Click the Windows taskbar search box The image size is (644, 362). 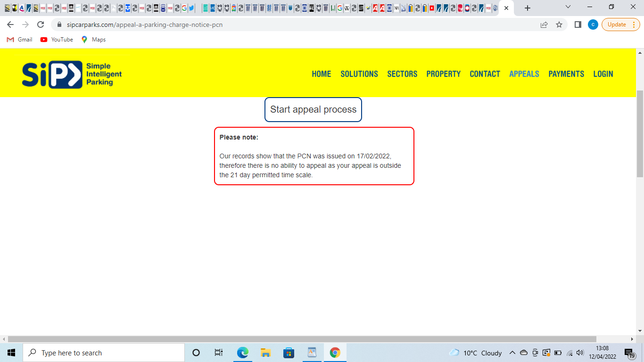[103, 353]
